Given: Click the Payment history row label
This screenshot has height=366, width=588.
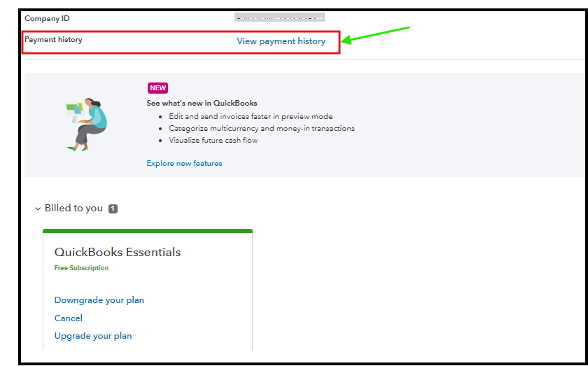Looking at the screenshot, I should (53, 40).
